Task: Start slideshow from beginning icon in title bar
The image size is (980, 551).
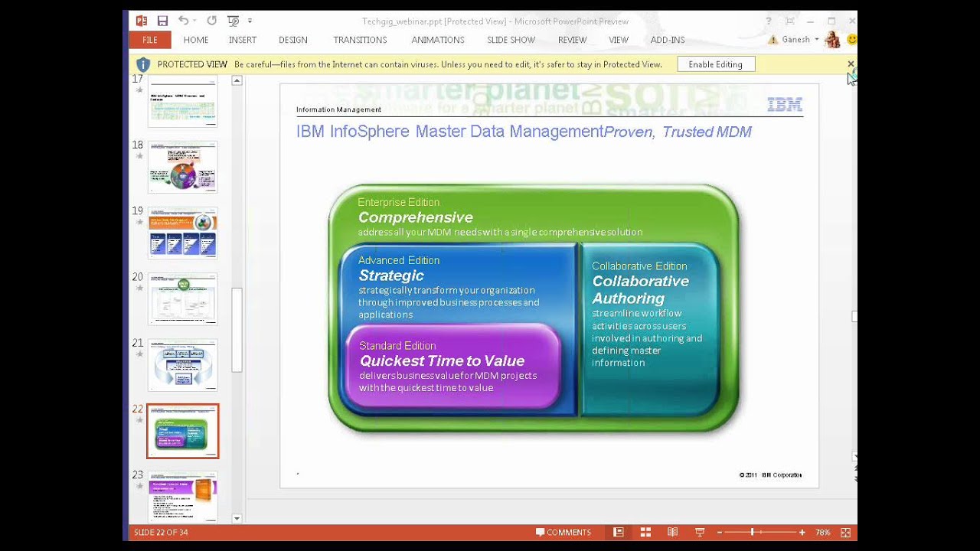Action: [233, 21]
